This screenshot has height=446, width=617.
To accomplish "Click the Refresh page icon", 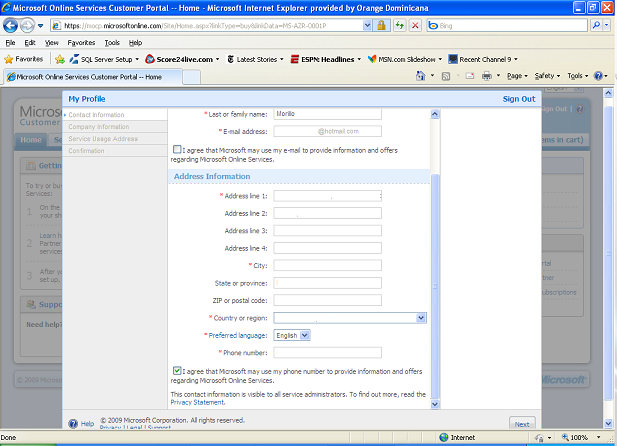I will pos(400,26).
